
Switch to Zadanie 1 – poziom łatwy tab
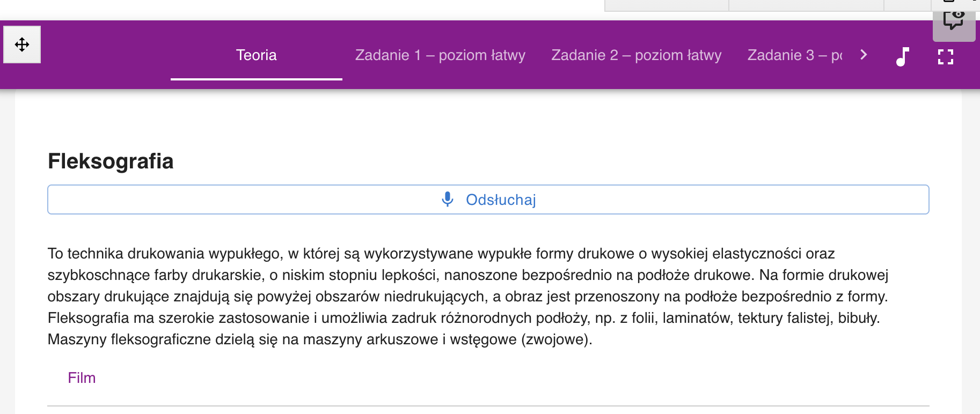point(440,55)
